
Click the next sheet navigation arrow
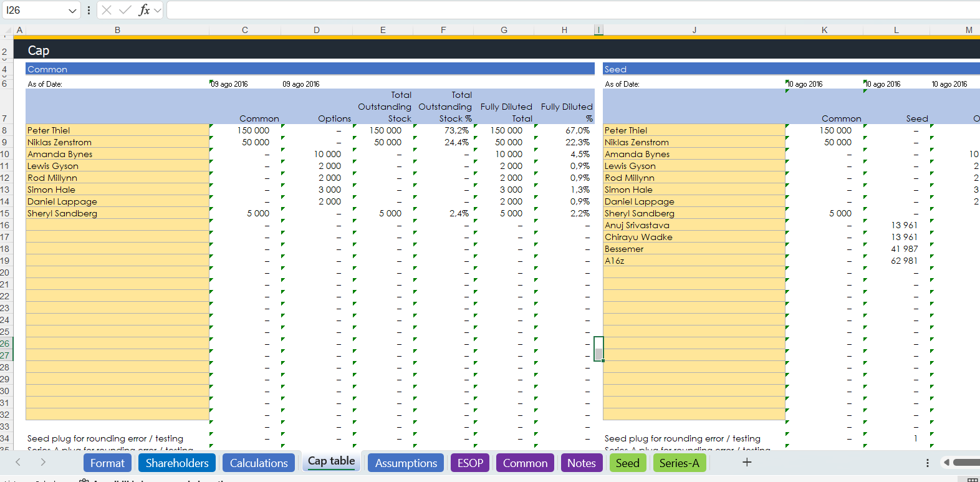[x=43, y=462]
